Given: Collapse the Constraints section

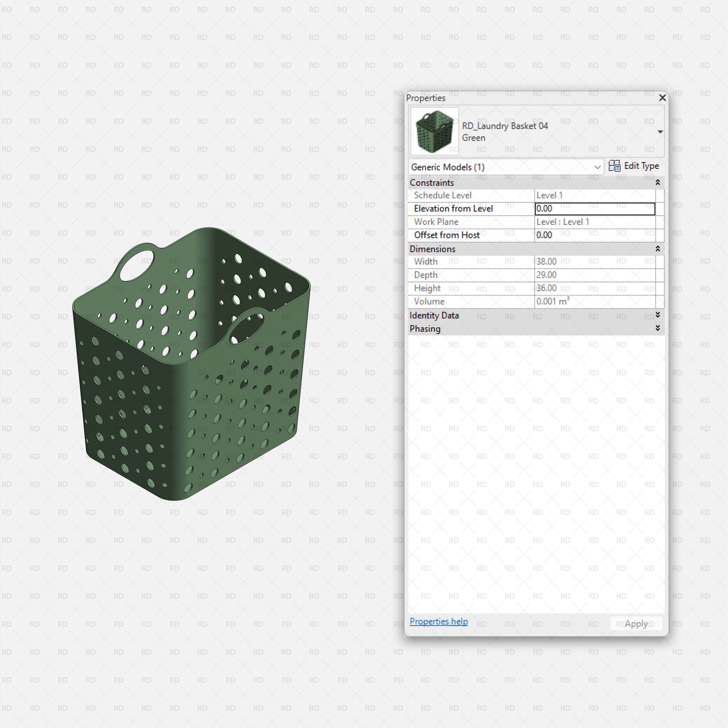Looking at the screenshot, I should (657, 182).
